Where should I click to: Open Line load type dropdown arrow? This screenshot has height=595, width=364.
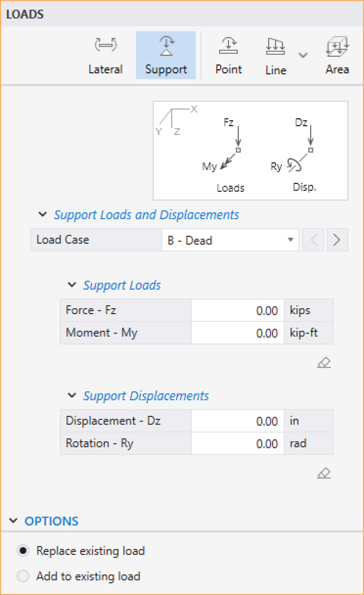click(x=303, y=55)
